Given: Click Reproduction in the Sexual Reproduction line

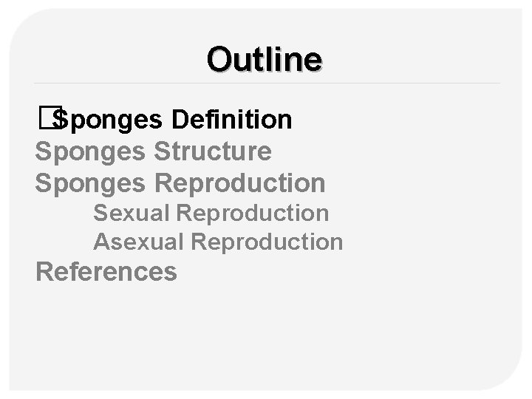Looking at the screenshot, I should (253, 213).
